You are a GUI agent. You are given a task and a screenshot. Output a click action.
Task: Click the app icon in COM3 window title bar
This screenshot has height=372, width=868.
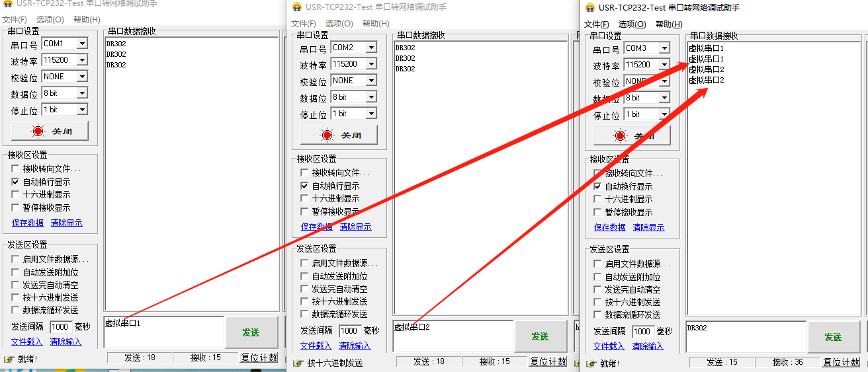coord(589,8)
